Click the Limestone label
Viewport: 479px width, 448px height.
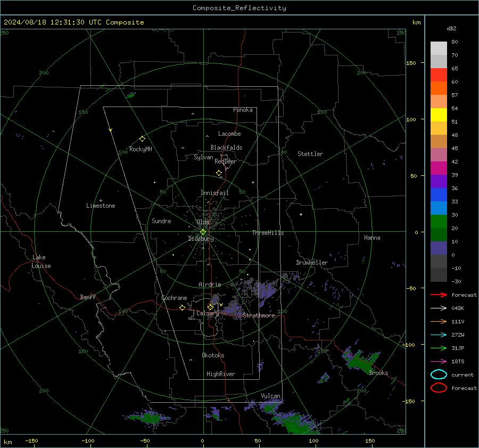101,206
